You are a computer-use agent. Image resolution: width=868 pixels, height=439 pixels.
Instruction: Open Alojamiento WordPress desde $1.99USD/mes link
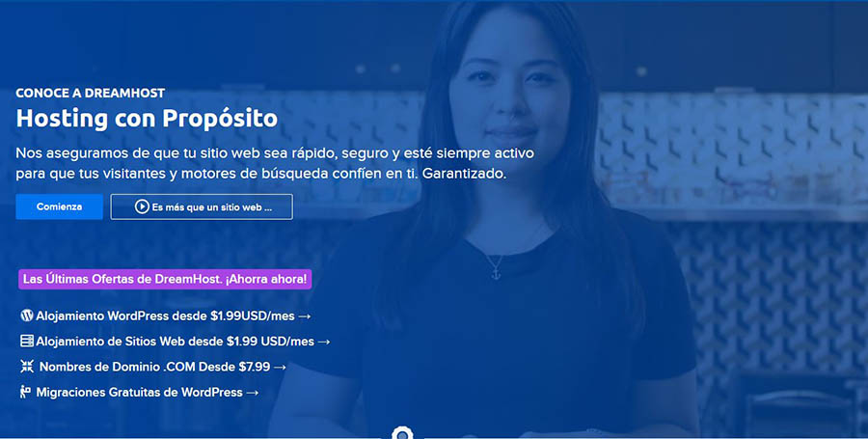[x=166, y=316]
